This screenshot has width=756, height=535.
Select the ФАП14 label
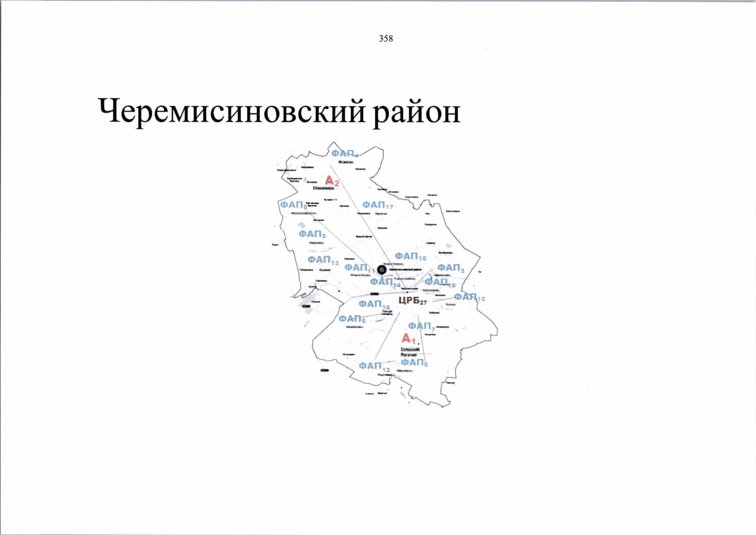(x=385, y=283)
